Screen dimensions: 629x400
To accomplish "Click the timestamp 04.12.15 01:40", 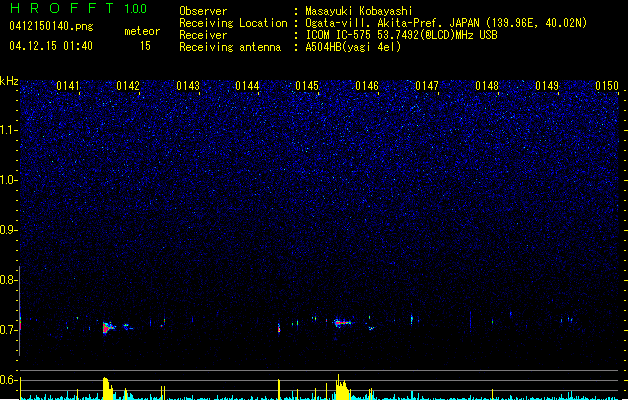I will coord(51,46).
